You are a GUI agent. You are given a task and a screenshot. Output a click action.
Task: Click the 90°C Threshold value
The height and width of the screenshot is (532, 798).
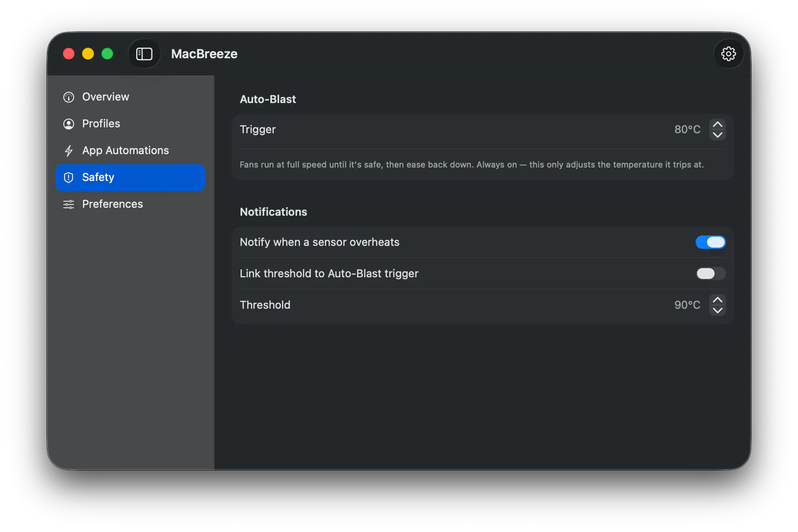coord(687,305)
